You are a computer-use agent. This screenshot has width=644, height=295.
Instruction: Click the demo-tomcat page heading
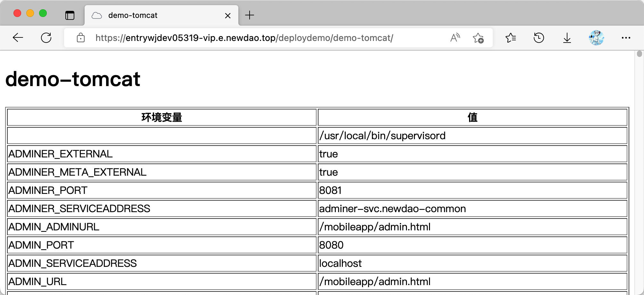coord(73,79)
